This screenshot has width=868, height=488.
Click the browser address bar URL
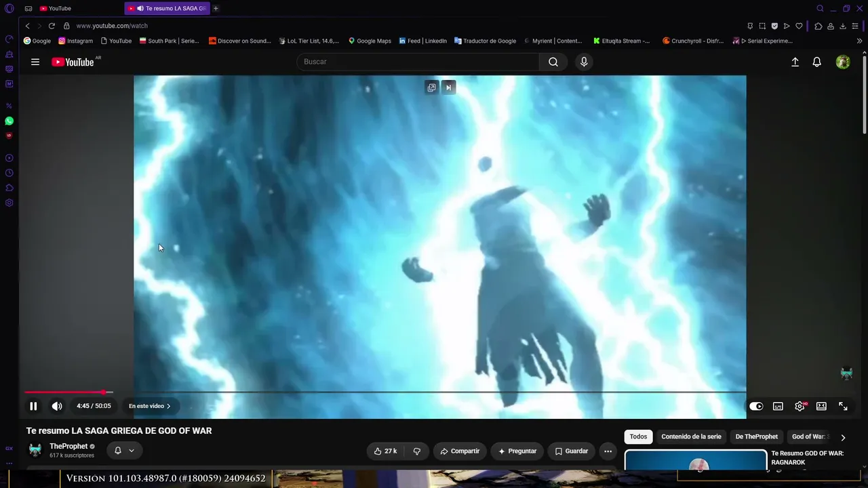pos(112,26)
